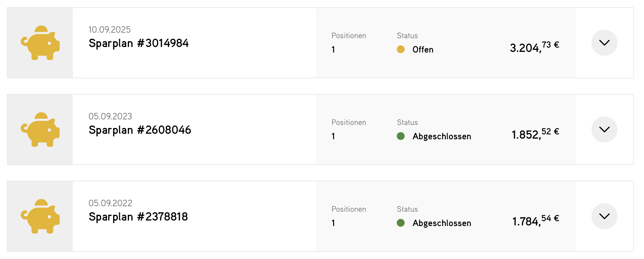Open the Sparplan #2378818 title
Image resolution: width=644 pixels, height=259 pixels.
coord(138,217)
